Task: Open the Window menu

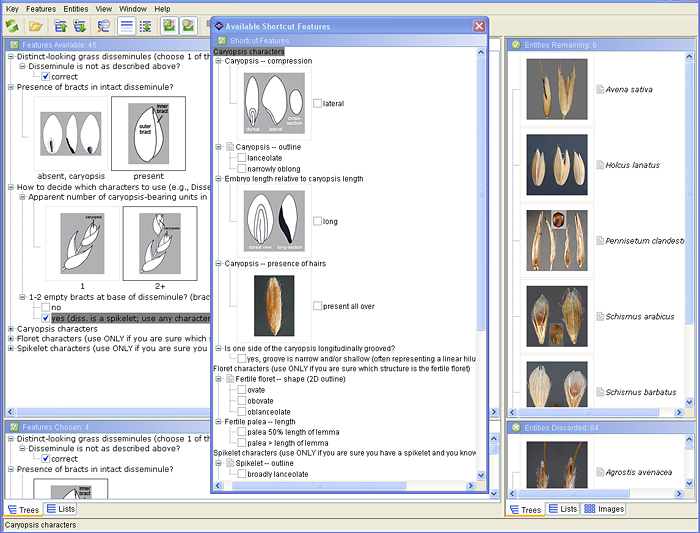Action: tap(133, 9)
